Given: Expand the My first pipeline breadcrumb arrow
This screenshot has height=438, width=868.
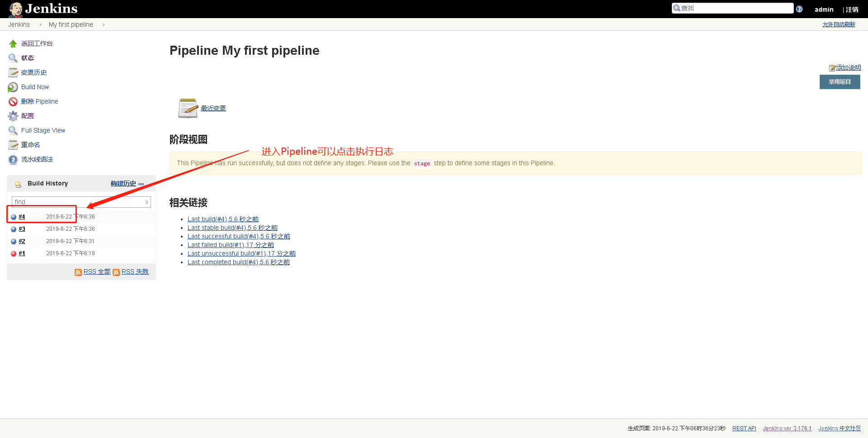Looking at the screenshot, I should click(104, 24).
